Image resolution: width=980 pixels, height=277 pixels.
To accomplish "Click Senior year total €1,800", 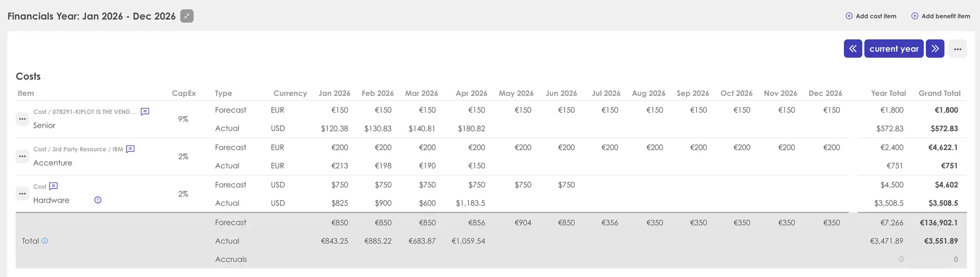I will point(892,110).
